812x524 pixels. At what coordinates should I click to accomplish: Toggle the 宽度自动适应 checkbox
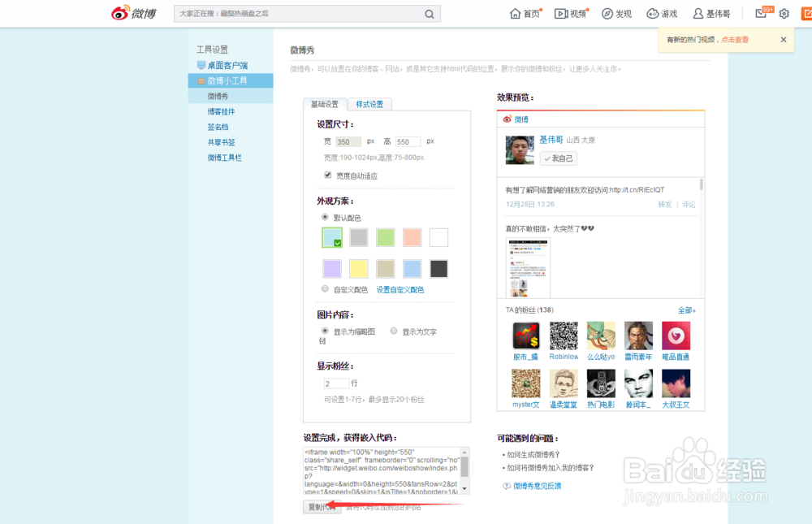(328, 175)
